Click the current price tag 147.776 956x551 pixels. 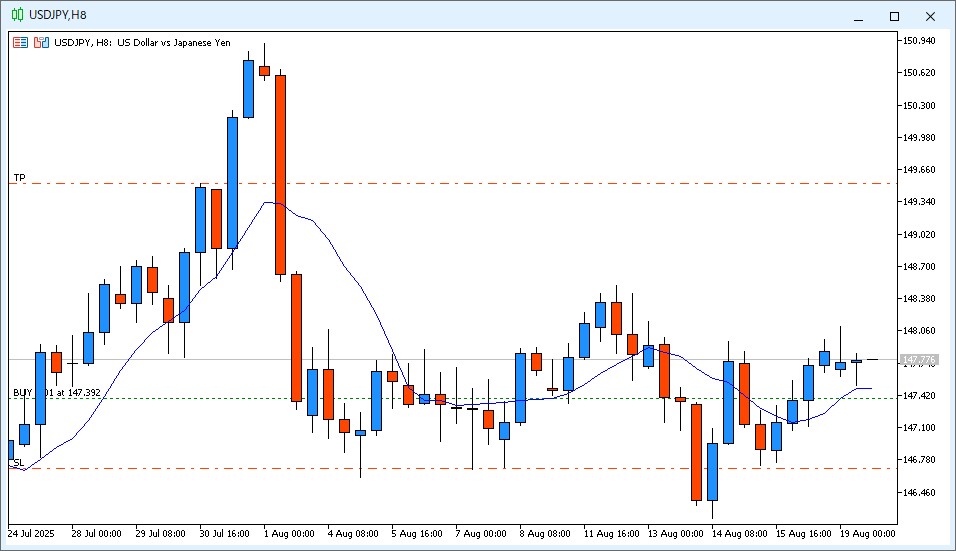click(x=918, y=360)
